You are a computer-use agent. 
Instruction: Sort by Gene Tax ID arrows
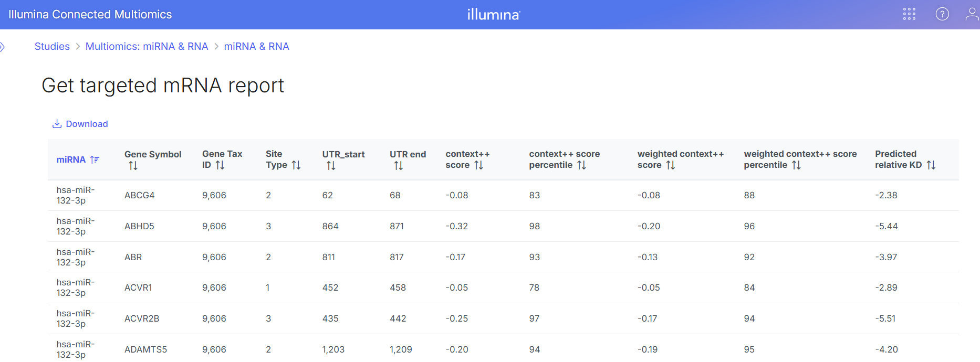(220, 165)
